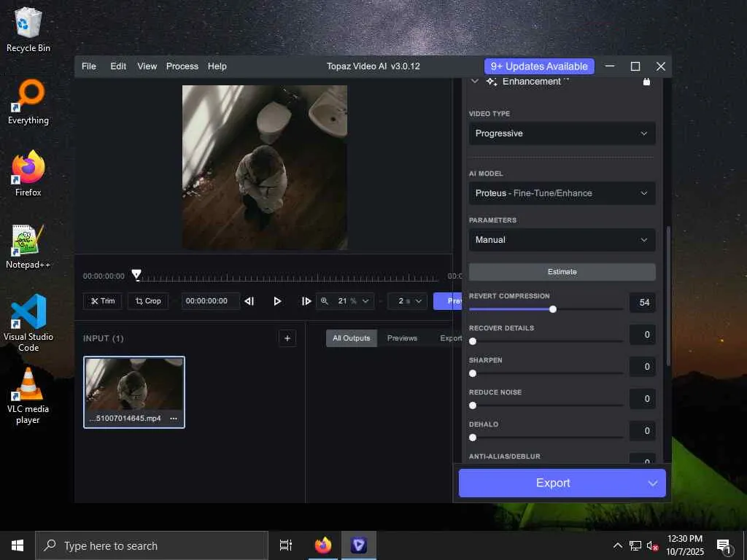Click the network tray icon

pos(635,545)
